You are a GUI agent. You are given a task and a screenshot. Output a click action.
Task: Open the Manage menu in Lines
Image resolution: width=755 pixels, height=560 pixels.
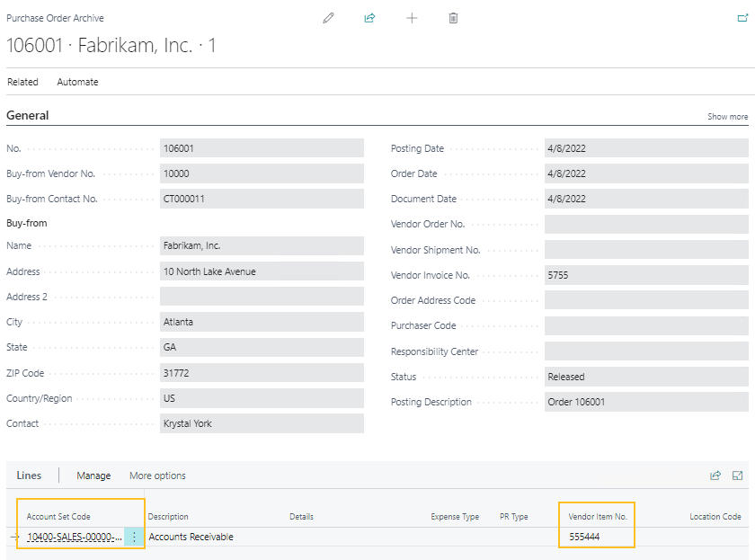93,476
